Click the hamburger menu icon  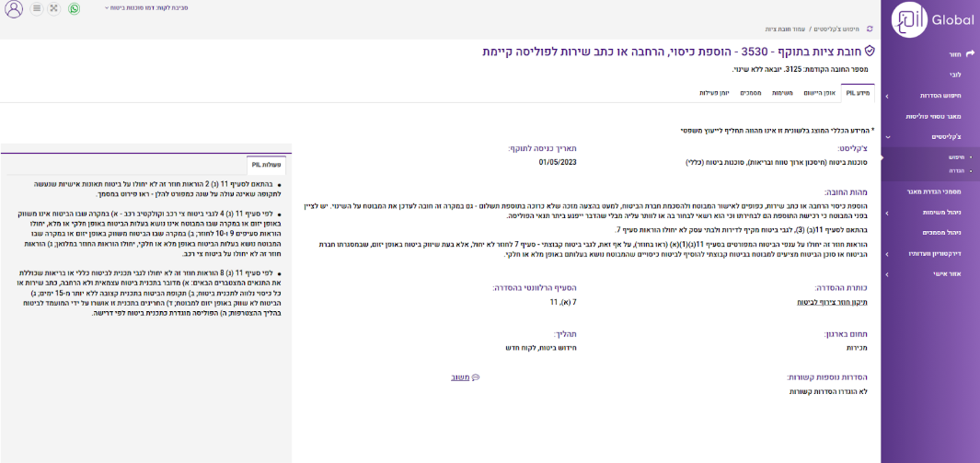[37, 8]
